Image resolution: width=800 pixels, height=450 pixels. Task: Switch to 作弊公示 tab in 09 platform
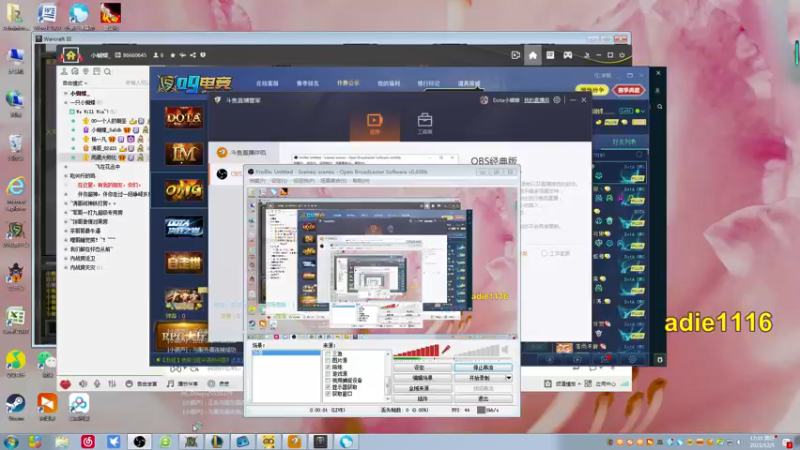pyautogui.click(x=348, y=83)
